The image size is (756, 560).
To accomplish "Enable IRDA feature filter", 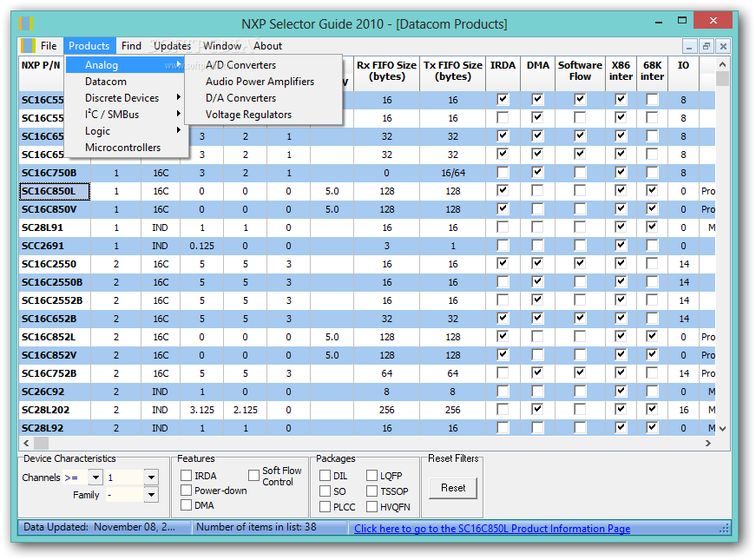I will click(x=186, y=476).
